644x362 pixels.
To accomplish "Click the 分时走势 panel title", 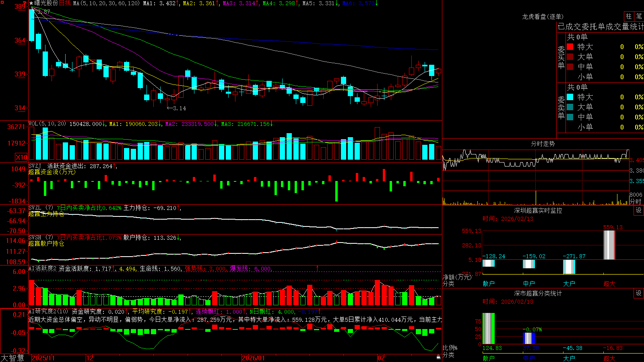I will click(x=543, y=144).
